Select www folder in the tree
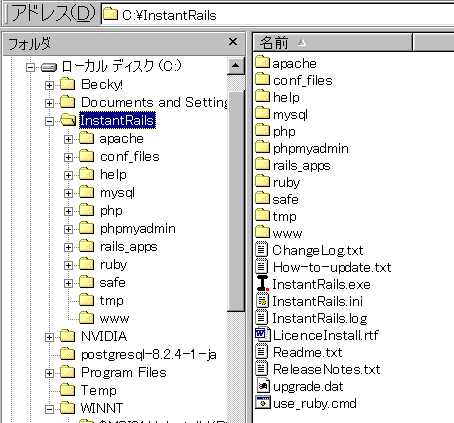The width and height of the screenshot is (454, 423). [x=114, y=319]
